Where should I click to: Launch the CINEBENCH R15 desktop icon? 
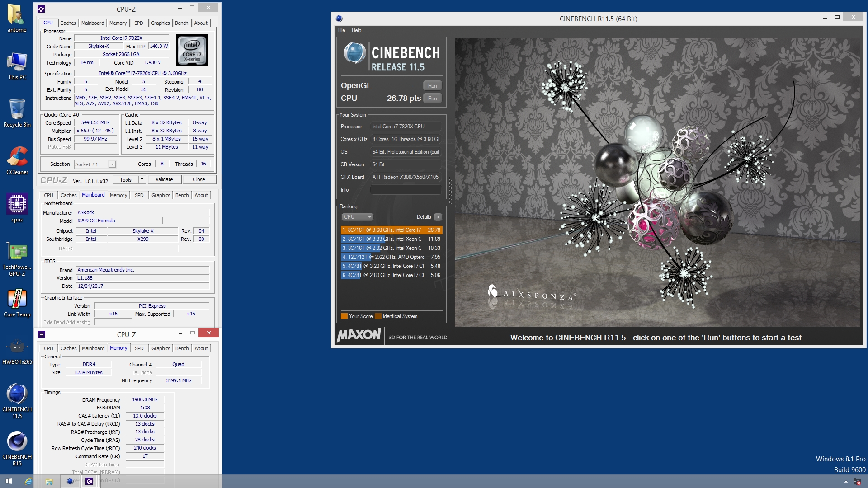[x=17, y=449]
